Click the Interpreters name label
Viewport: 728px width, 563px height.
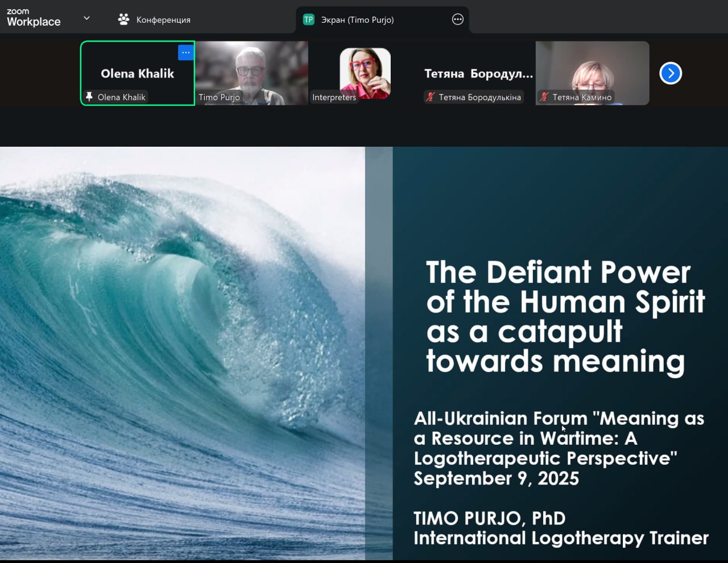(x=334, y=97)
